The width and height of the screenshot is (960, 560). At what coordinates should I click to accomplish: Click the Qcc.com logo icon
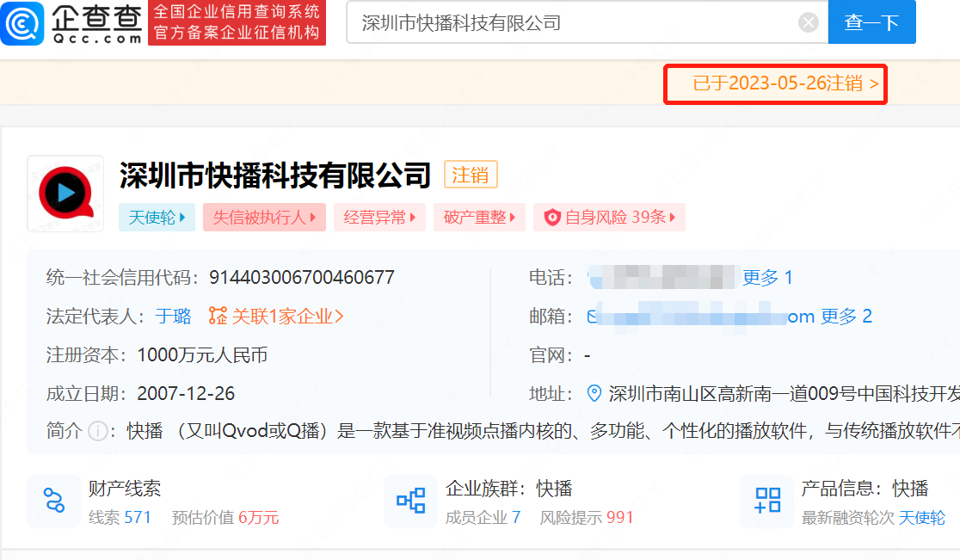(x=22, y=23)
